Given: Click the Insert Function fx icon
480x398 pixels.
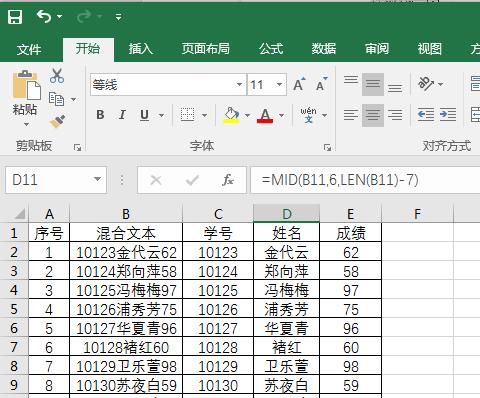Looking at the screenshot, I should [228, 180].
